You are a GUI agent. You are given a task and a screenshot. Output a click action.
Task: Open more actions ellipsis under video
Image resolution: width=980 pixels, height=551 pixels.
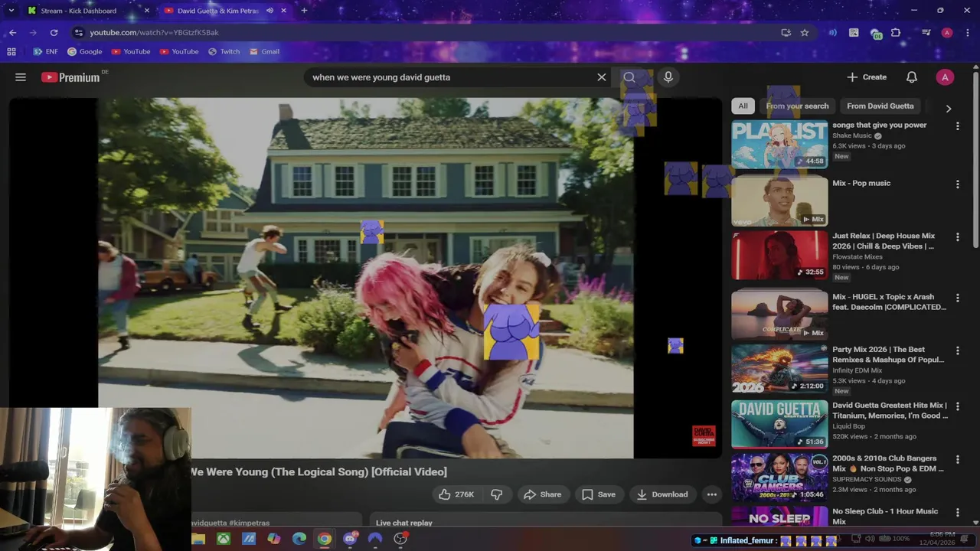[x=712, y=494]
